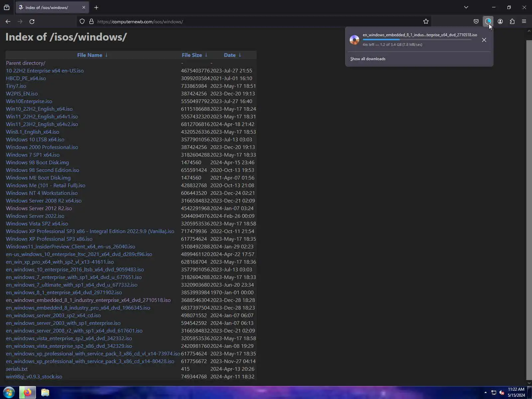Download Windows11_InsiderPreview_Client_x64_en-us_26040.iso
The width and height of the screenshot is (532, 399).
(70, 247)
